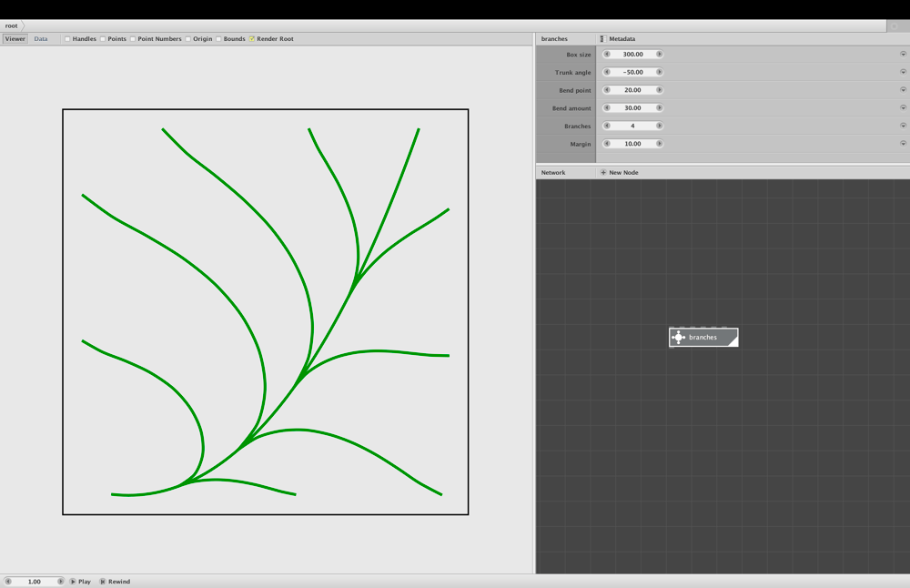Increase Bend point with right arrow
The width and height of the screenshot is (910, 588).
[x=659, y=90]
